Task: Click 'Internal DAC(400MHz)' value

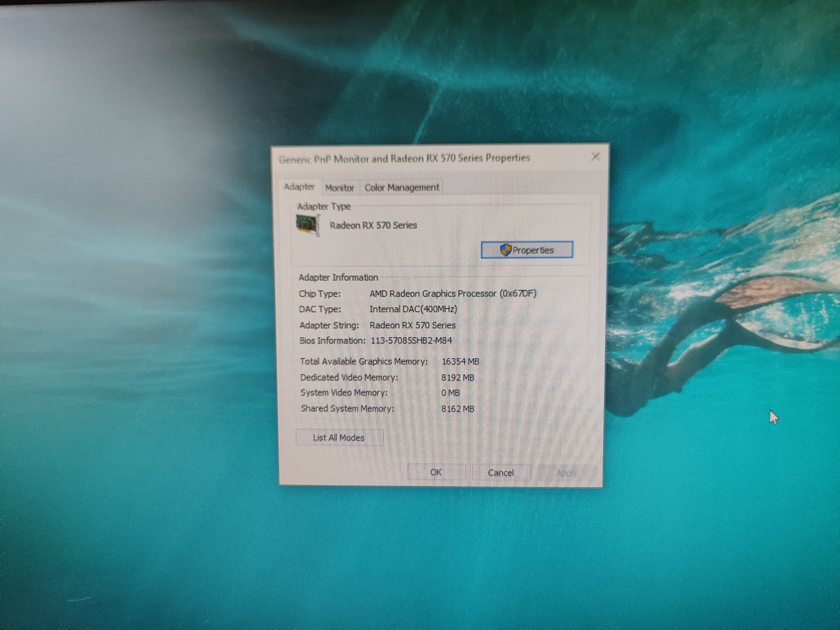Action: click(x=413, y=309)
